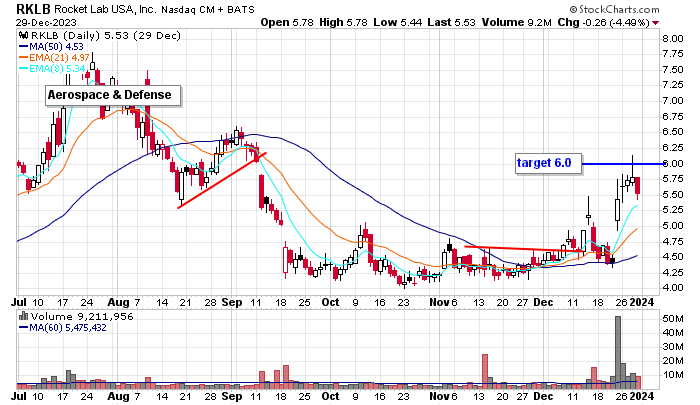Image resolution: width=700 pixels, height=405 pixels.
Task: Click the blue horizontal target line
Action: [623, 164]
